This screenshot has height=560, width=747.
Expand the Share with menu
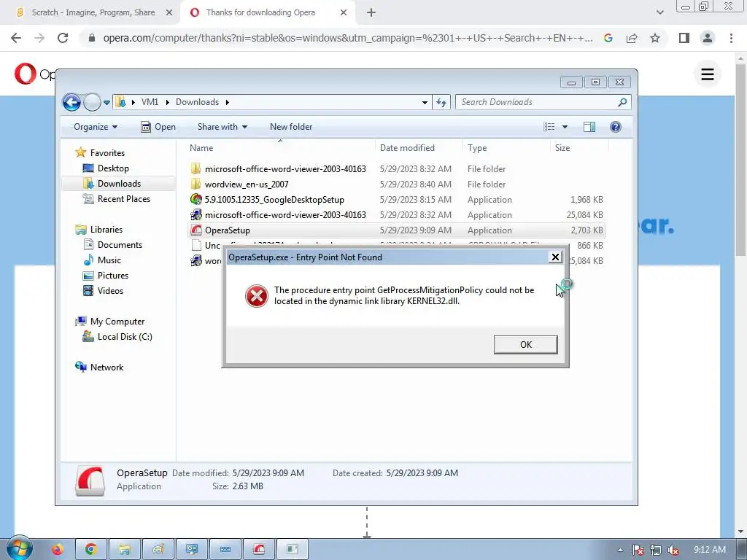pyautogui.click(x=222, y=127)
